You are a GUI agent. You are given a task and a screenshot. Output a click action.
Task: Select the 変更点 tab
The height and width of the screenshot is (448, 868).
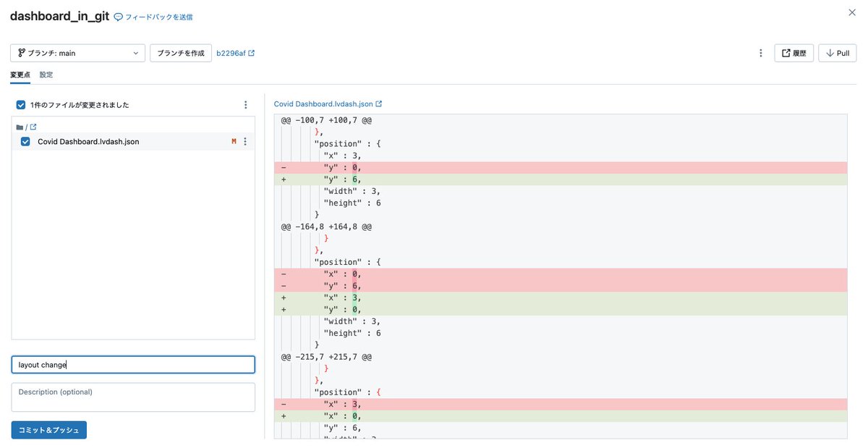coord(20,75)
